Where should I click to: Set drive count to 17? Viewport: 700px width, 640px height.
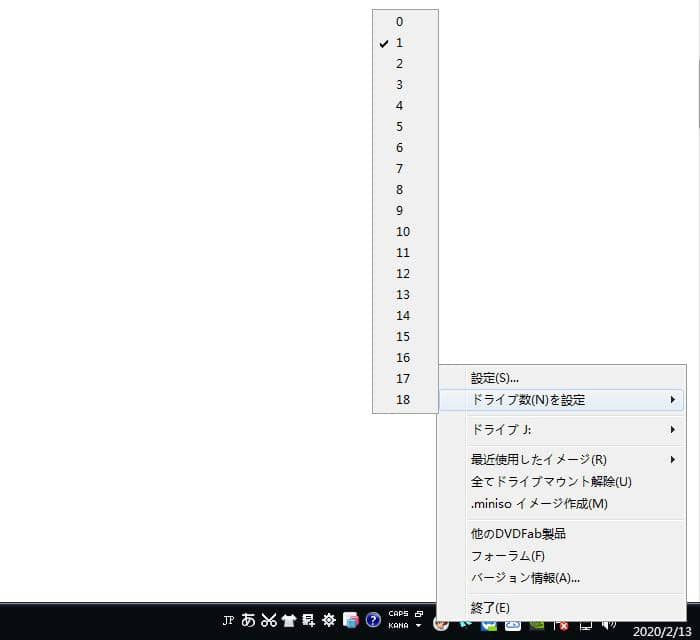pos(405,378)
